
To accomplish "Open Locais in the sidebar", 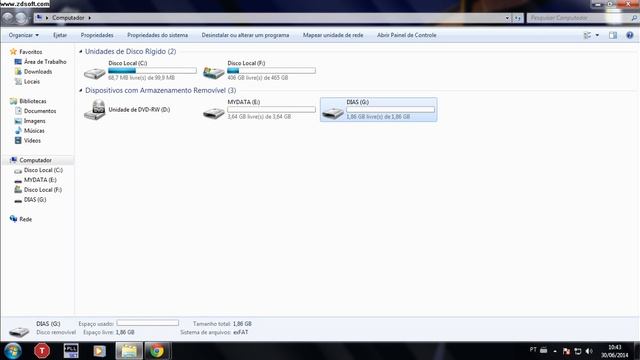I will tap(32, 82).
